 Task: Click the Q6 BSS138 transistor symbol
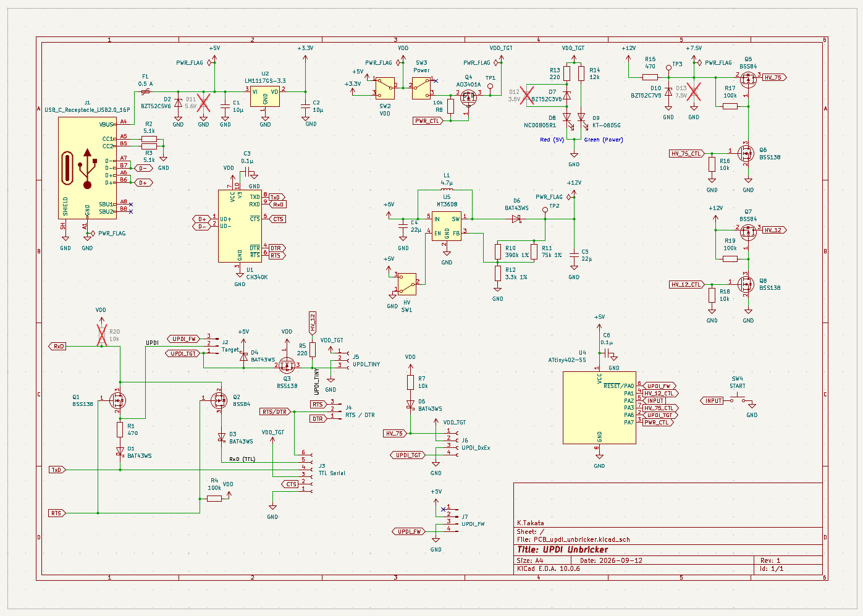click(x=747, y=153)
